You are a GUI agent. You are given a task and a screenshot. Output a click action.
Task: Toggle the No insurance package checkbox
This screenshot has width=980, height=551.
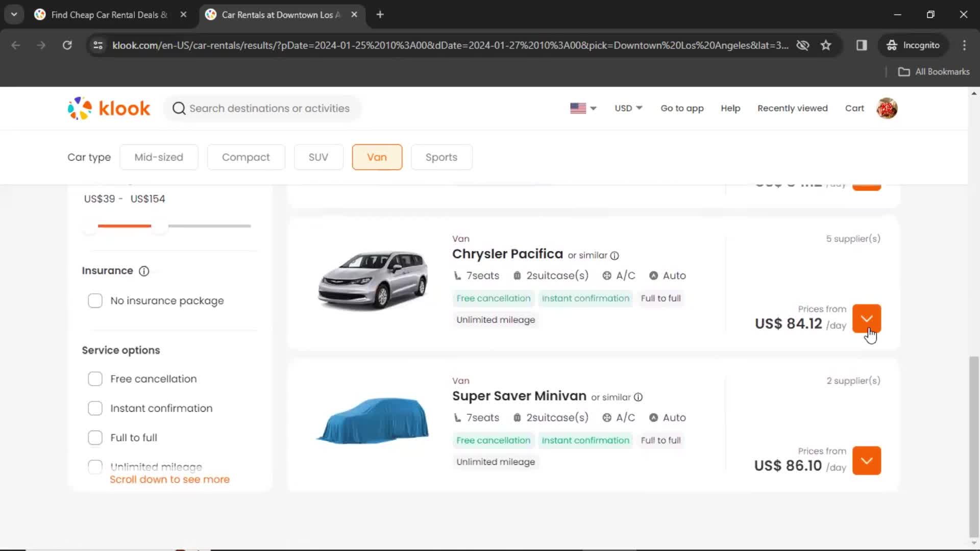pyautogui.click(x=95, y=300)
